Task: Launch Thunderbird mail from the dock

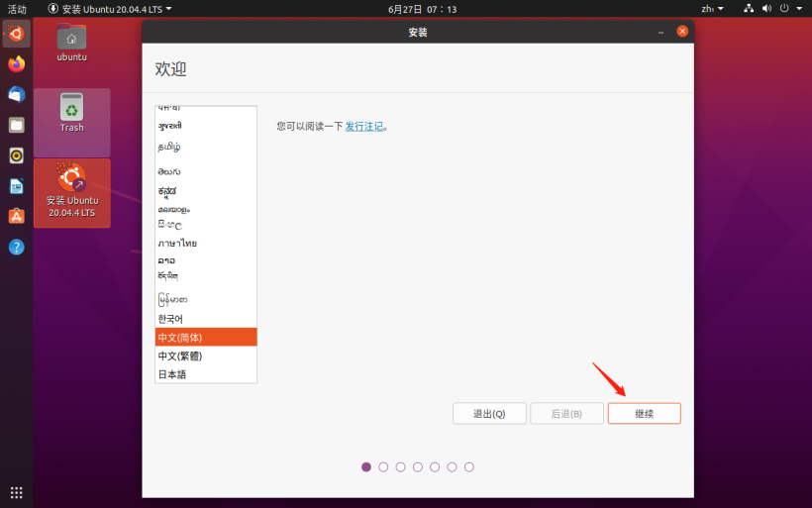Action: pos(16,94)
